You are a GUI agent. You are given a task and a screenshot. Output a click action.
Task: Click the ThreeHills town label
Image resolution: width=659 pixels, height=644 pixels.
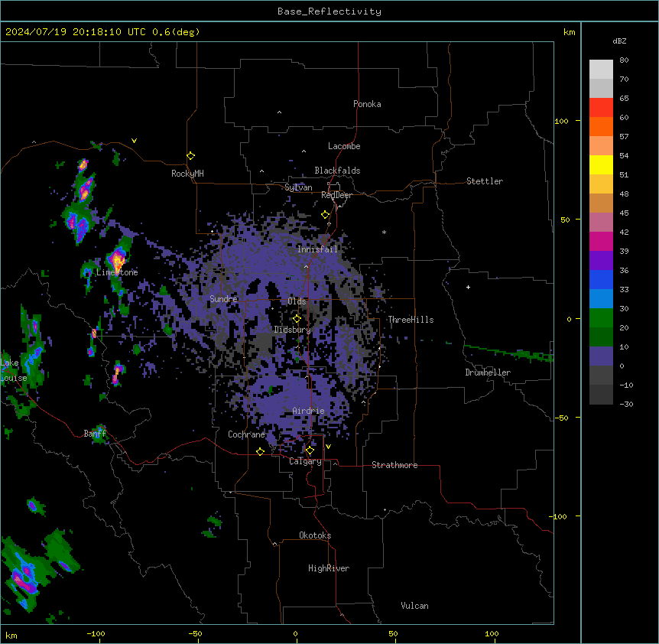411,320
